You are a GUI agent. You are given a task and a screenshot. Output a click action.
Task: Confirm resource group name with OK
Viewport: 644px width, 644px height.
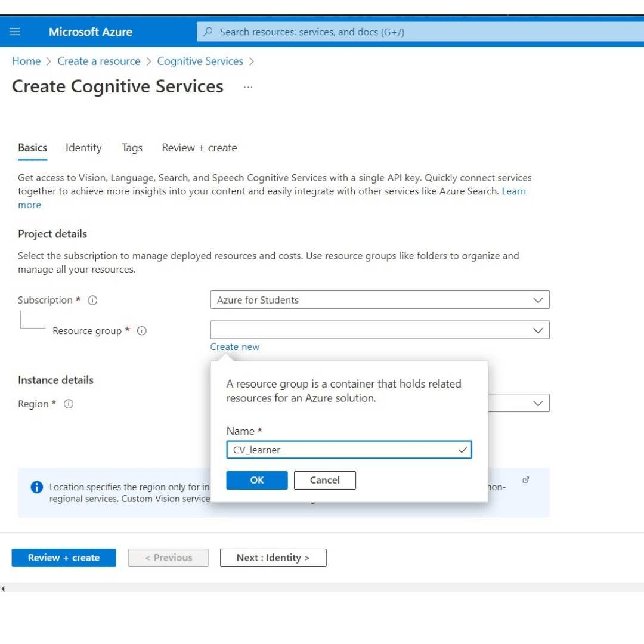256,480
